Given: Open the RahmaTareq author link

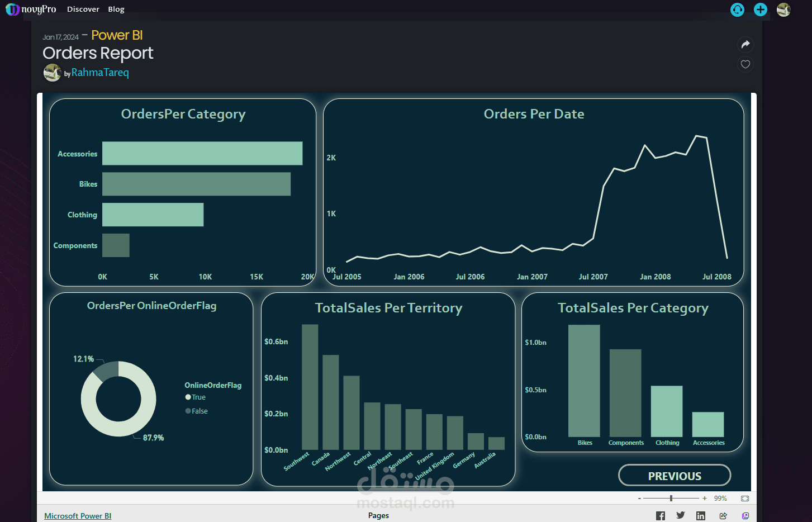Looking at the screenshot, I should coord(100,73).
